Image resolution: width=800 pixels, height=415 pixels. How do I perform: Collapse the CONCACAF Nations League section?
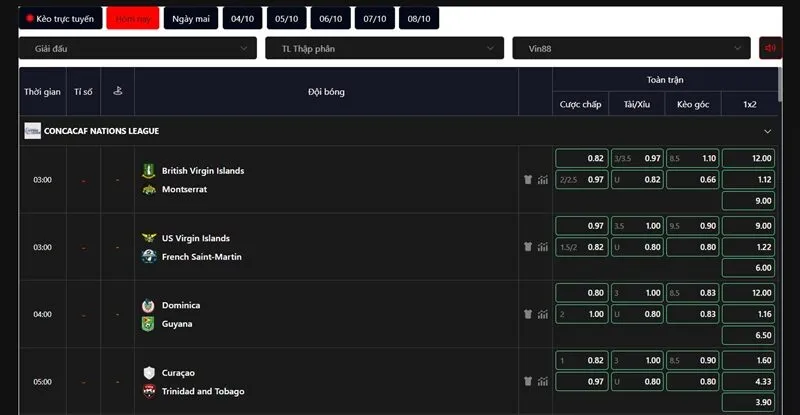point(767,131)
